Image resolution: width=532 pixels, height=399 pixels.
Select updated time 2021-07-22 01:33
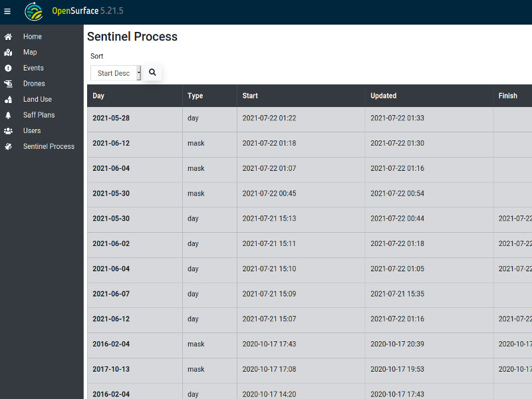pyautogui.click(x=397, y=118)
